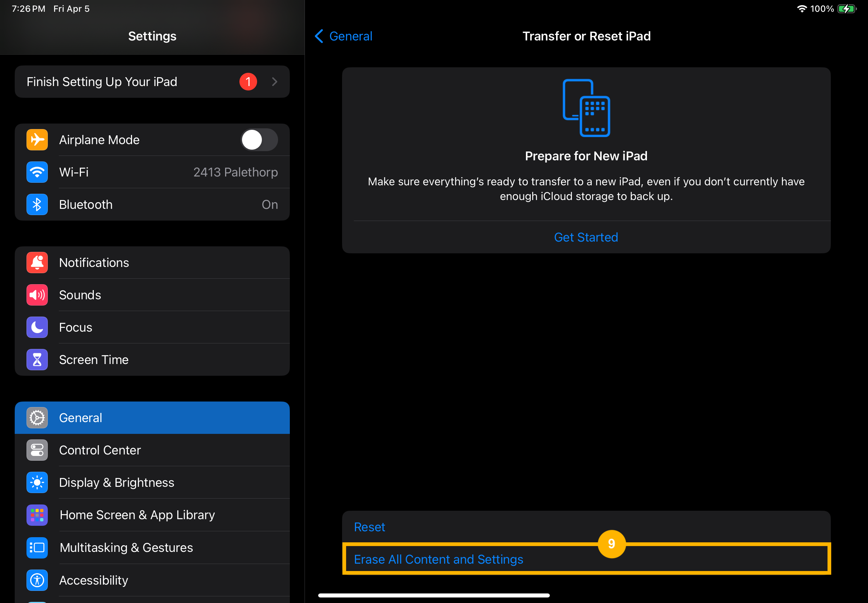Open Notifications settings

point(152,263)
